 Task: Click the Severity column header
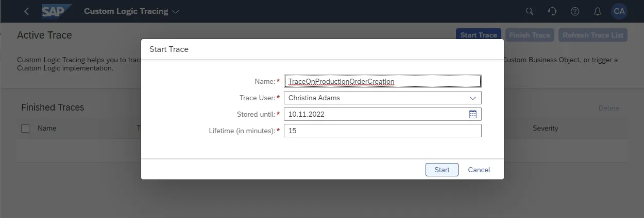(546, 129)
